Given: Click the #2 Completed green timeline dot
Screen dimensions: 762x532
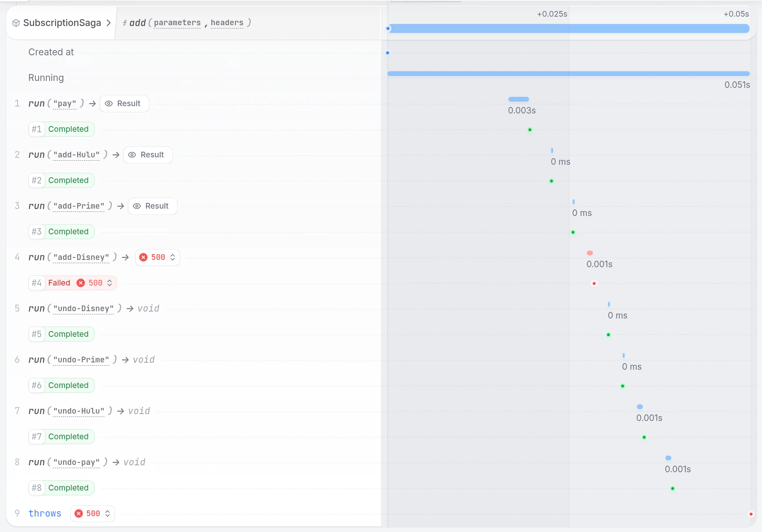Looking at the screenshot, I should pos(551,181).
